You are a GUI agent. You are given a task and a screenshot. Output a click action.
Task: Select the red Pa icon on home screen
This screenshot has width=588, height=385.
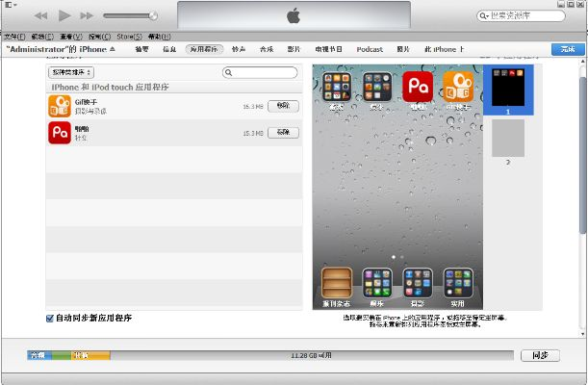416,86
